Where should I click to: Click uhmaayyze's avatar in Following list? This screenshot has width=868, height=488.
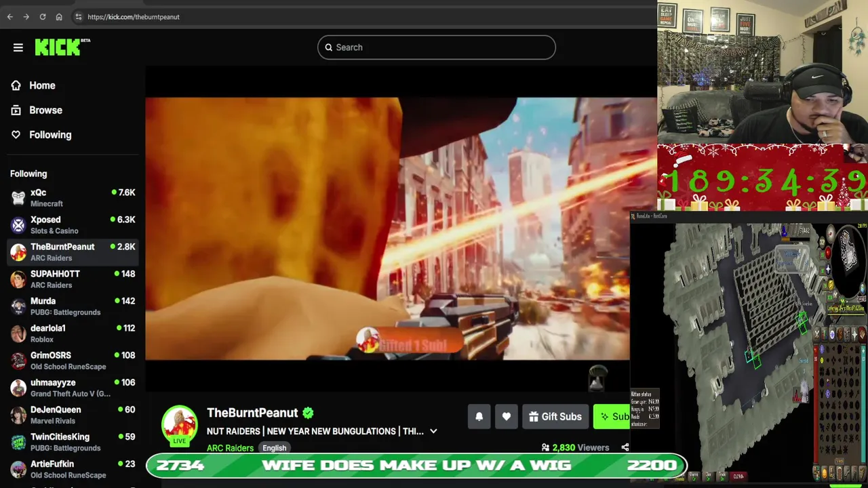tap(18, 388)
